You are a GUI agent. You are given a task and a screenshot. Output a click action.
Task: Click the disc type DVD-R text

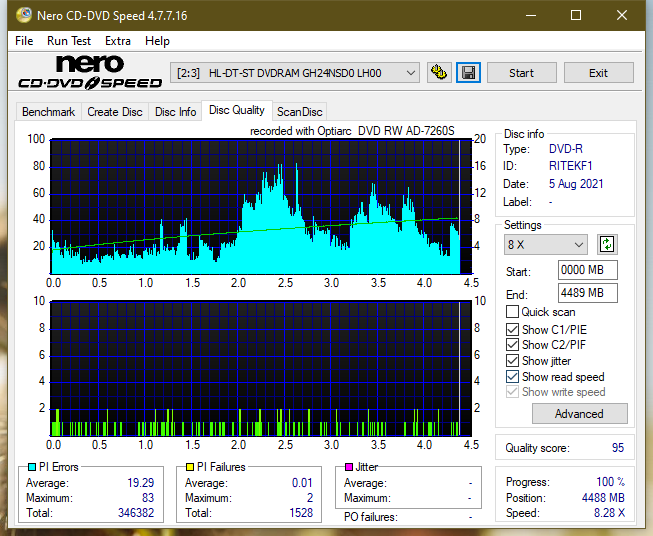(566, 149)
